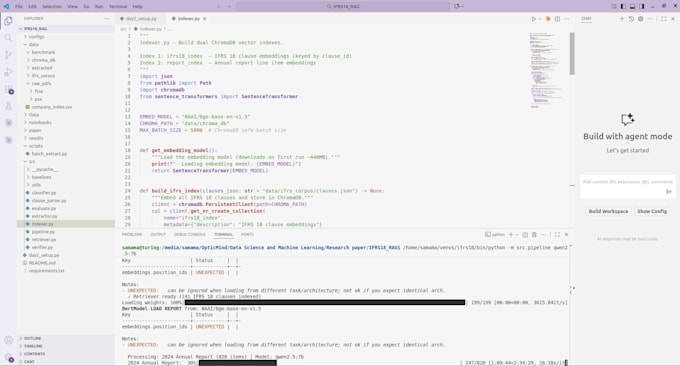680x366 pixels.
Task: Toggle the bottom panel visibility
Action: (632, 7)
